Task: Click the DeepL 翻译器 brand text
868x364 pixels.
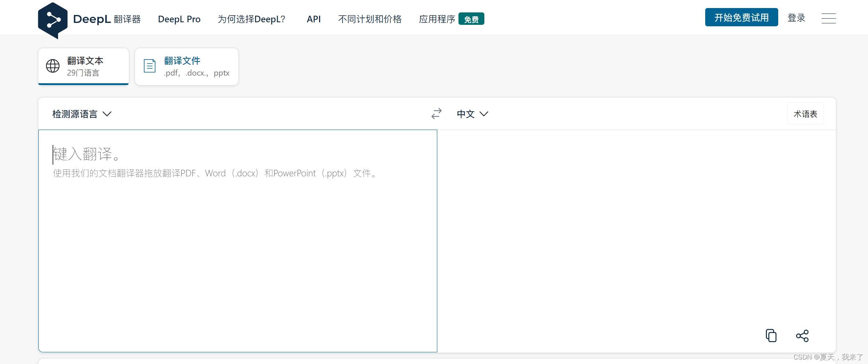Action: tap(107, 19)
